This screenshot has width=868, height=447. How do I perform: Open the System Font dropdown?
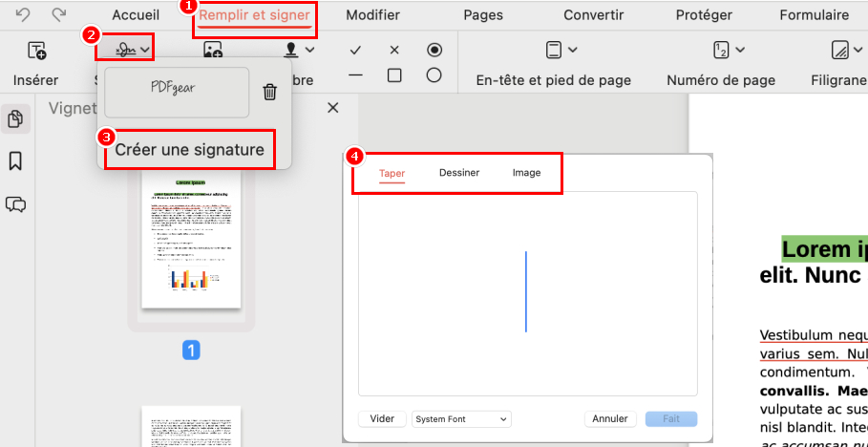tap(461, 419)
